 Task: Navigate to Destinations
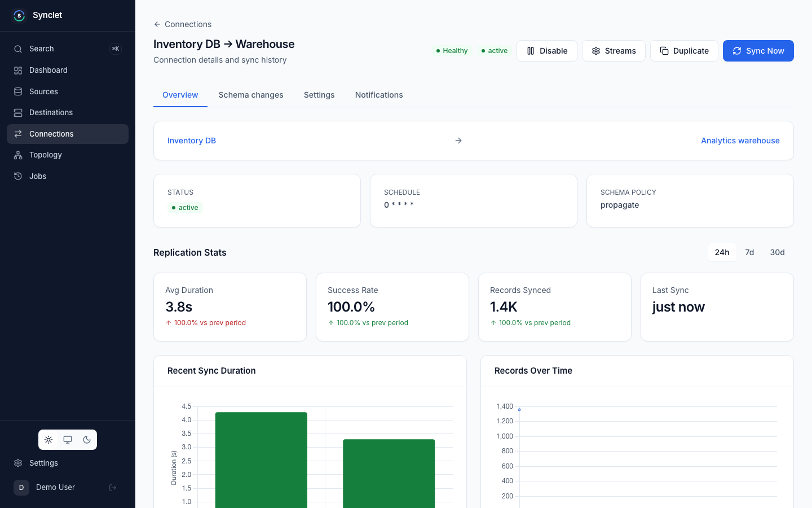(68, 112)
